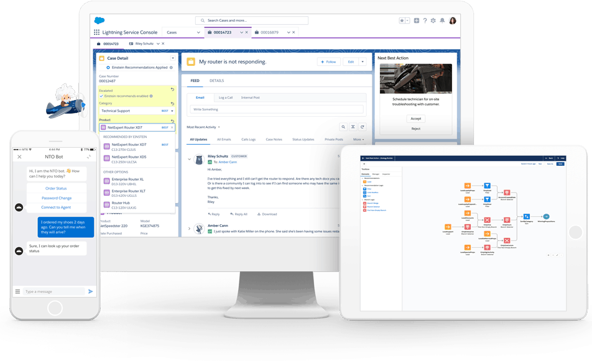Open the Most Recent Activity sort dropdown
The height and width of the screenshot is (364, 592).
tap(219, 127)
